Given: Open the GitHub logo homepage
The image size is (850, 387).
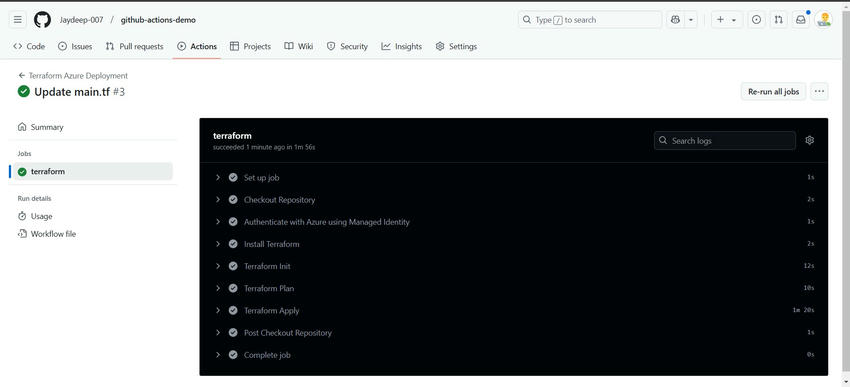Looking at the screenshot, I should coord(42,20).
